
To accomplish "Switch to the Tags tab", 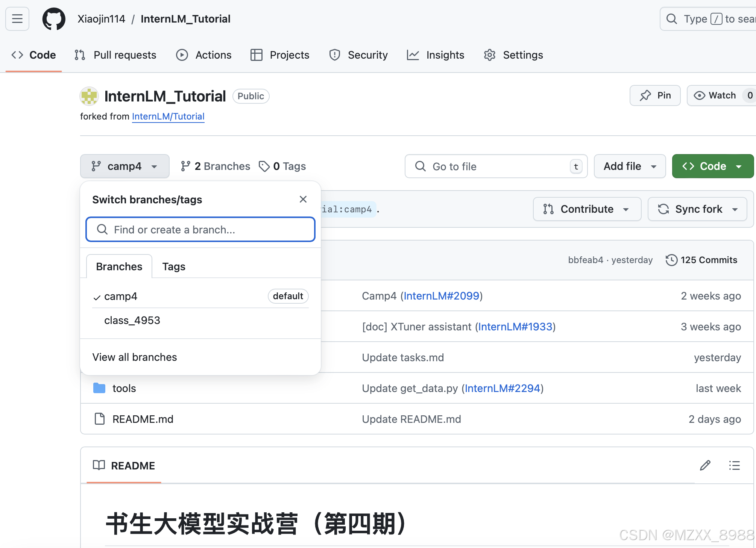I will tap(173, 266).
